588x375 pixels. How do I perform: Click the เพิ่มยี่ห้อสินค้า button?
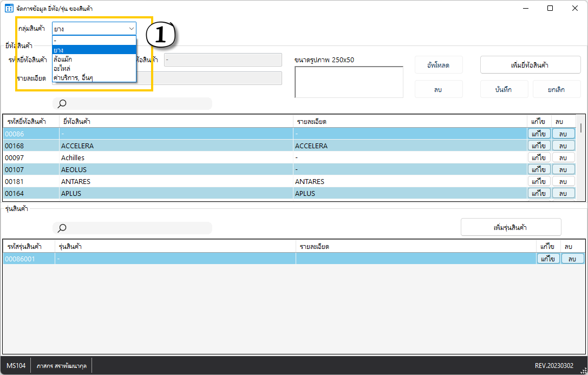530,65
